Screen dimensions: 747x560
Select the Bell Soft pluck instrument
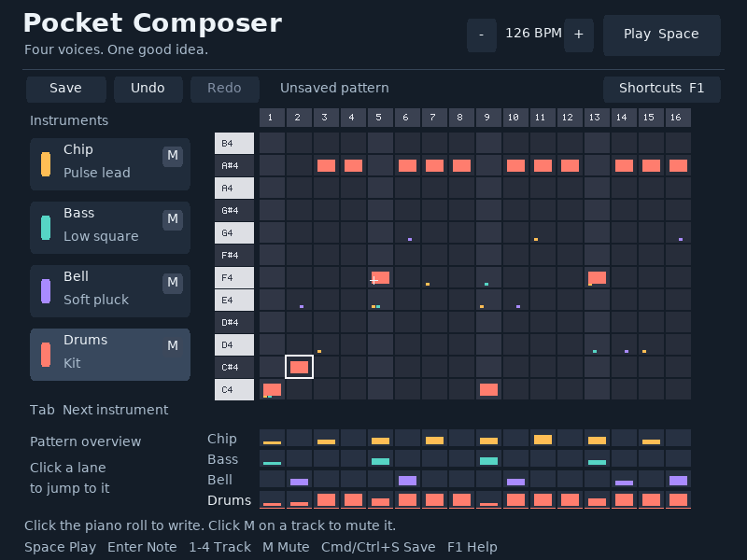coord(110,291)
